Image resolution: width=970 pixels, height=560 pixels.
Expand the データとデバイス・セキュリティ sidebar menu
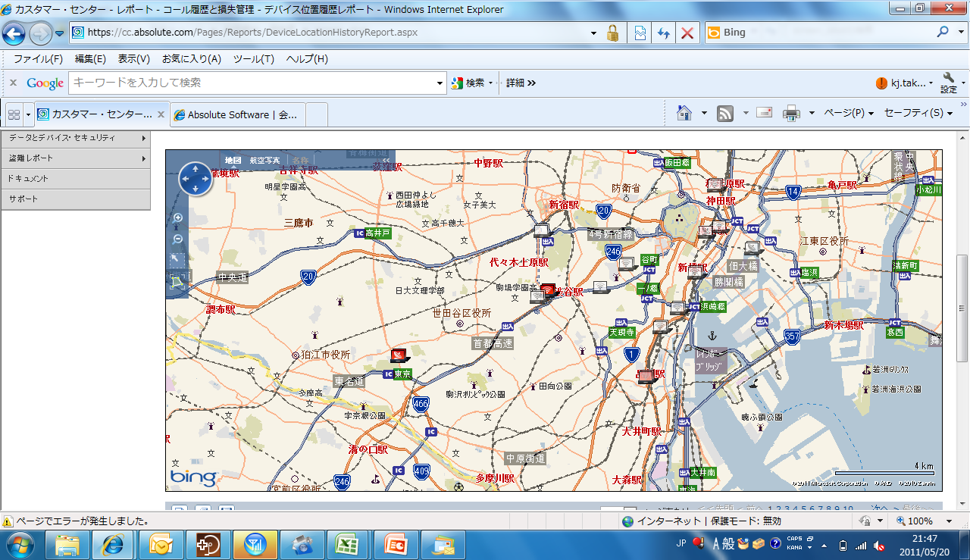pos(75,138)
